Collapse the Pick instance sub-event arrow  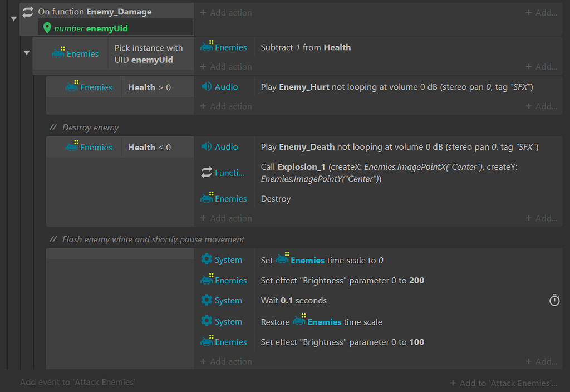[27, 51]
